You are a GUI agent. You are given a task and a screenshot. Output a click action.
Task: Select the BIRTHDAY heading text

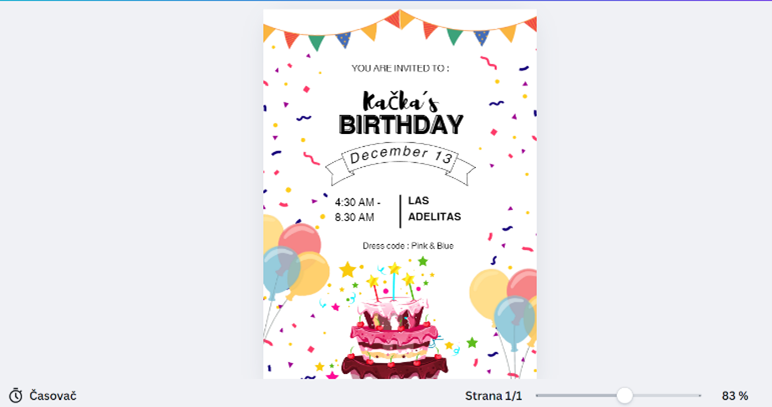point(401,125)
